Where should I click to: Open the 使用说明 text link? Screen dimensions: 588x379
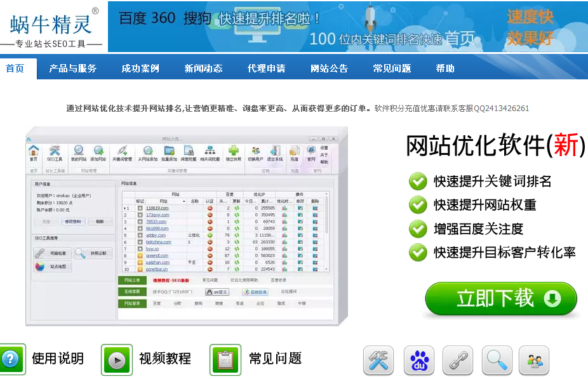click(58, 359)
